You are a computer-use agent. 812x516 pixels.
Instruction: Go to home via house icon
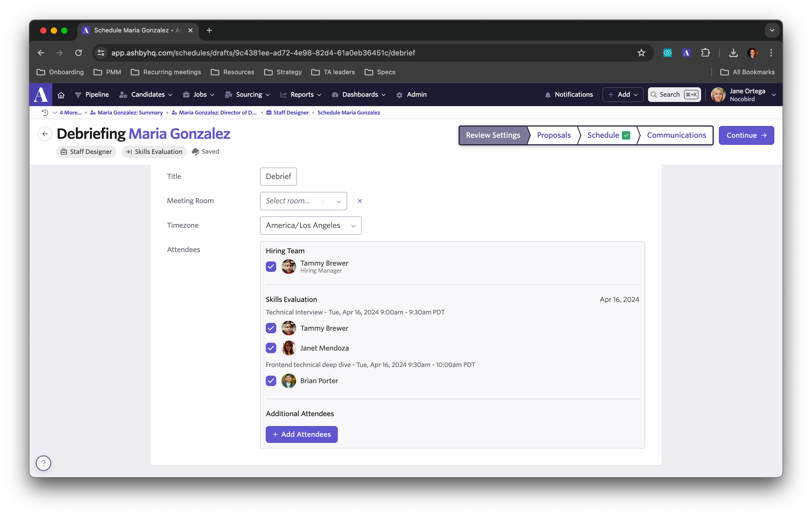coord(61,95)
